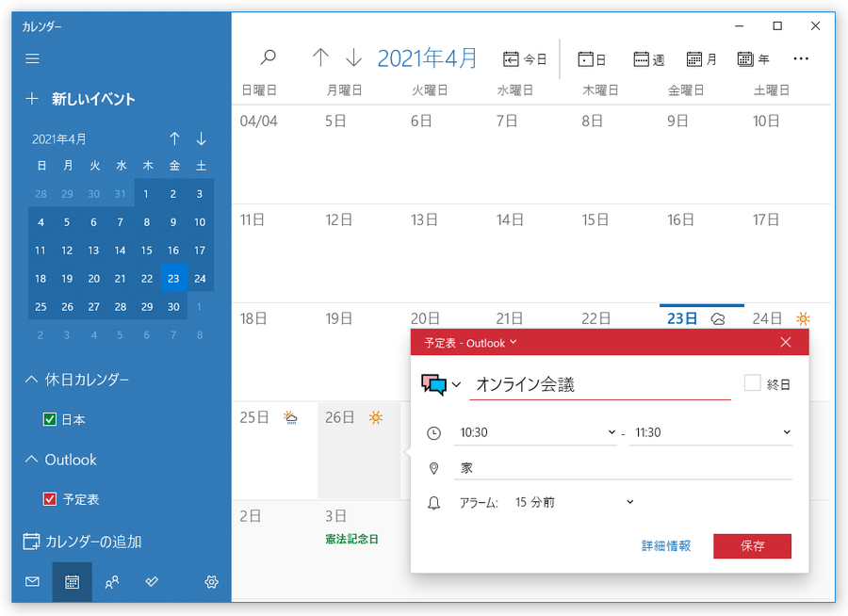Viewport: 848px width, 616px height.
Task: Switch to day view (日)
Action: click(x=591, y=59)
